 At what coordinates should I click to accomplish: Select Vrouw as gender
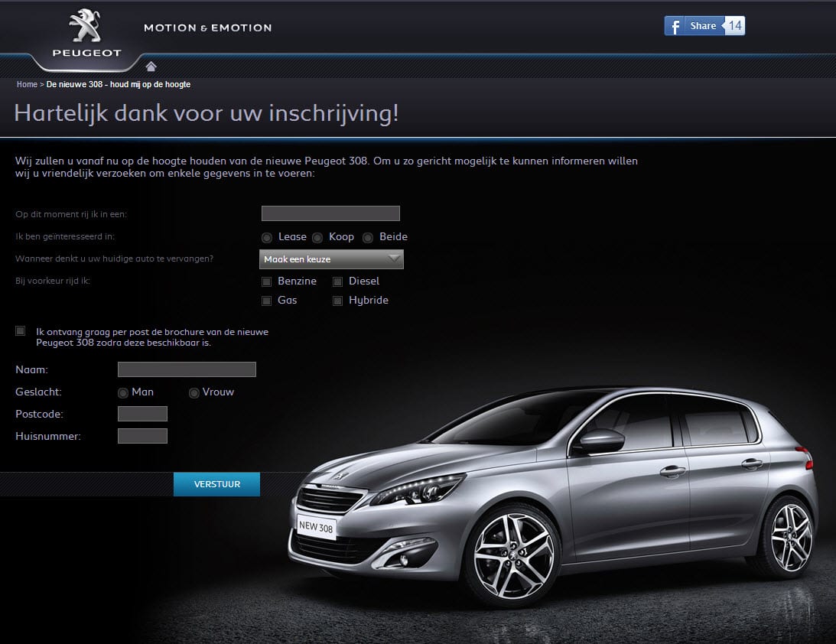pyautogui.click(x=194, y=393)
